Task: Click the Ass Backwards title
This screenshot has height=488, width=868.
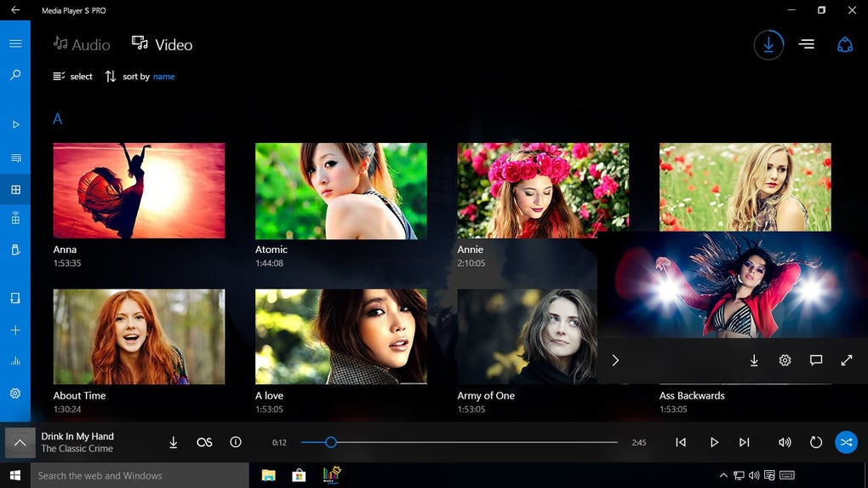Action: (x=692, y=395)
